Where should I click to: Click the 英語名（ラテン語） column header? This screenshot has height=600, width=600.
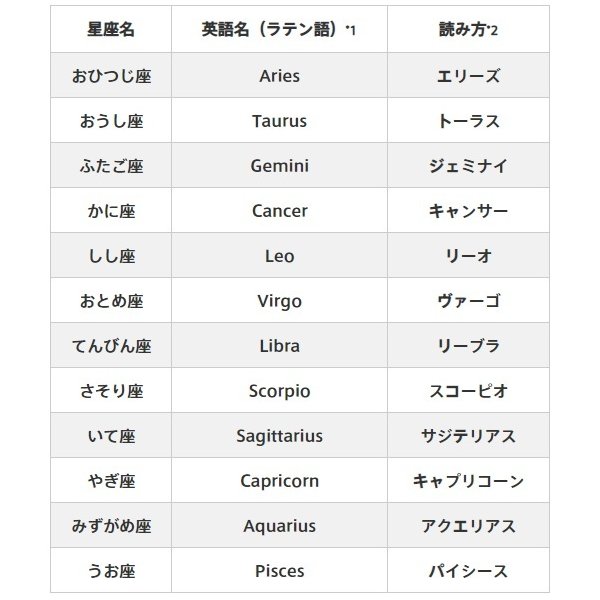coord(279,29)
